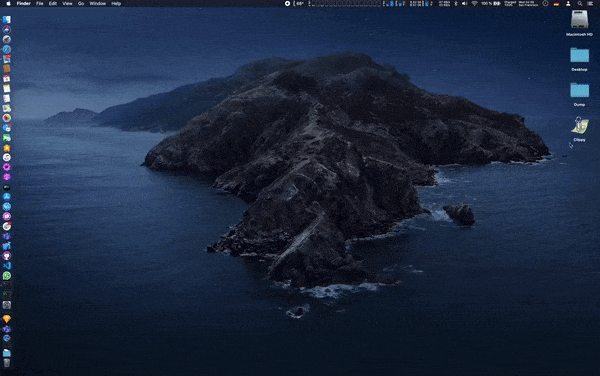Open Finder from the Dock
Image resolution: width=600 pixels, height=376 pixels.
pyautogui.click(x=7, y=20)
